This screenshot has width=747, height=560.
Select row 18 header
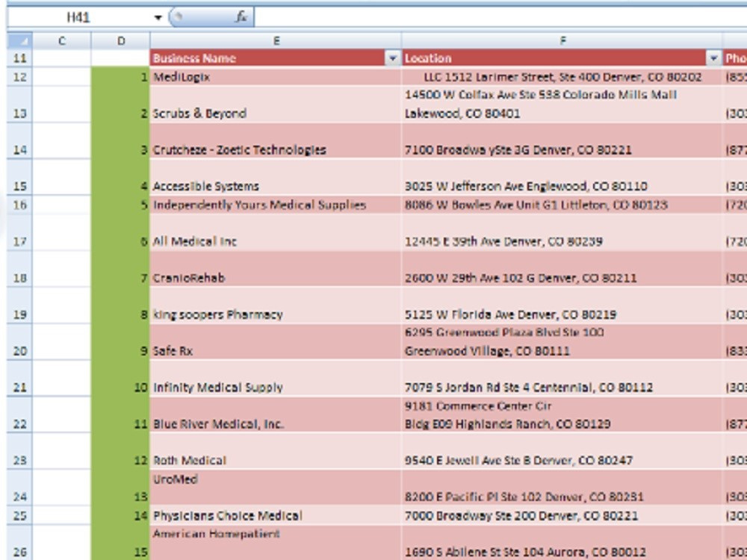pyautogui.click(x=19, y=269)
